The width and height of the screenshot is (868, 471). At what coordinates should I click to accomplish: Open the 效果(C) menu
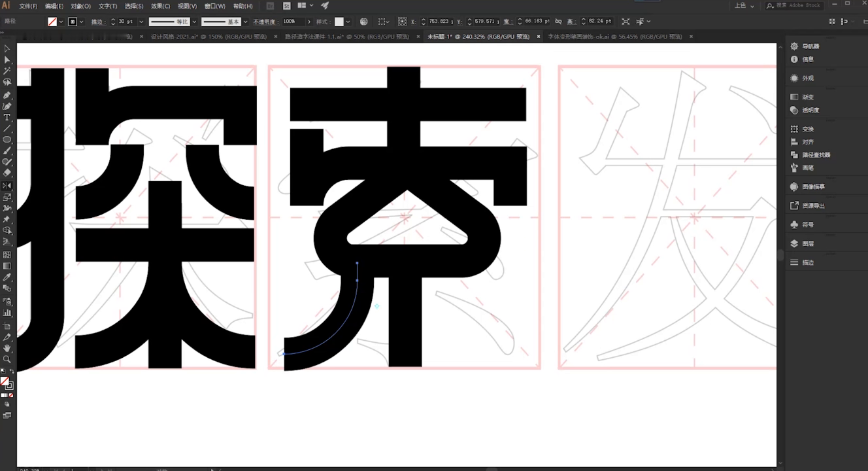click(x=160, y=6)
